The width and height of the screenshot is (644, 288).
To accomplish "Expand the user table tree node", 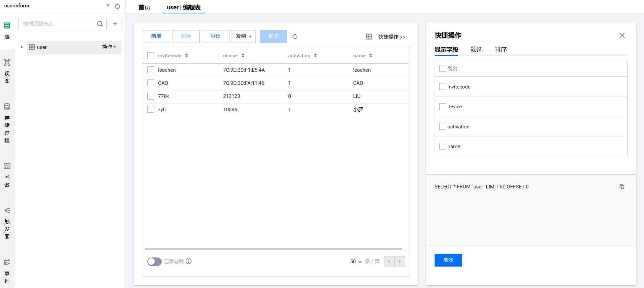I will tap(22, 47).
